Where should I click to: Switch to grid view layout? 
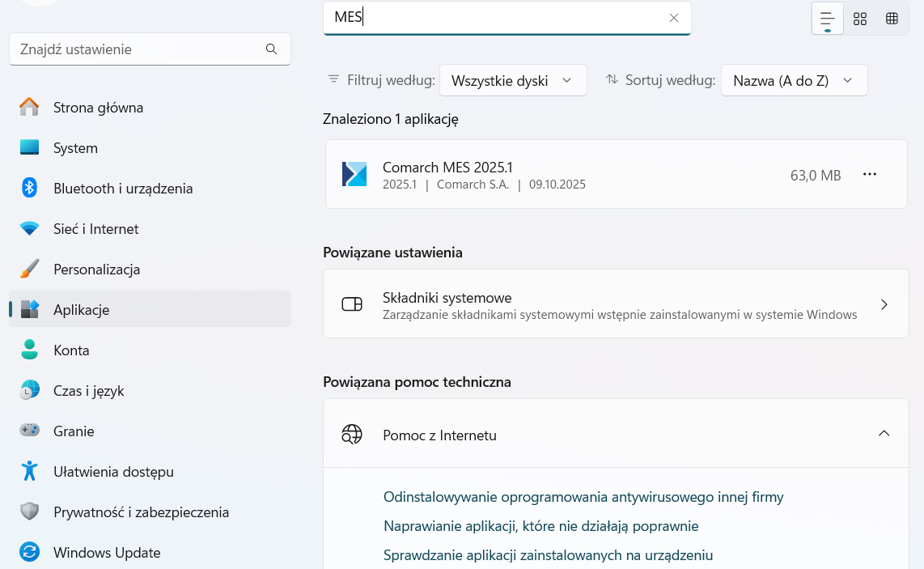(x=860, y=19)
